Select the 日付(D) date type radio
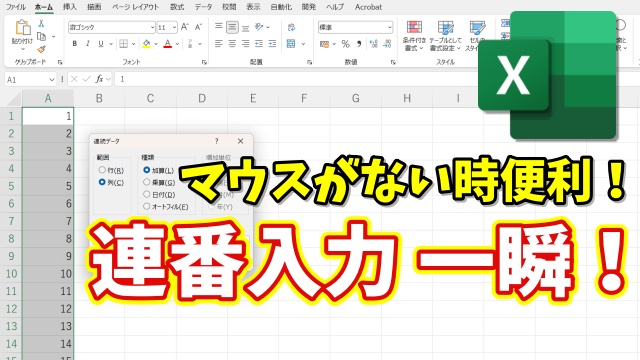 [147, 194]
